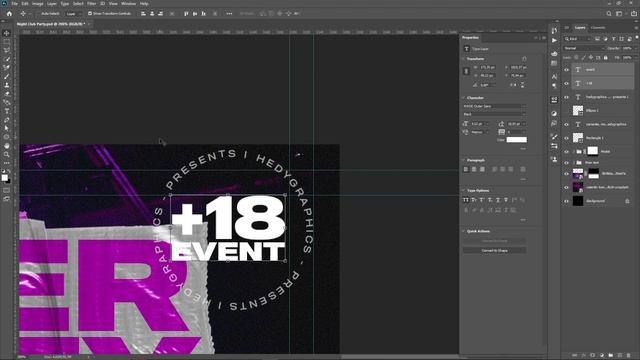This screenshot has height=360, width=640.
Task: Apply All Caps in Type Options
Action: coord(466,200)
